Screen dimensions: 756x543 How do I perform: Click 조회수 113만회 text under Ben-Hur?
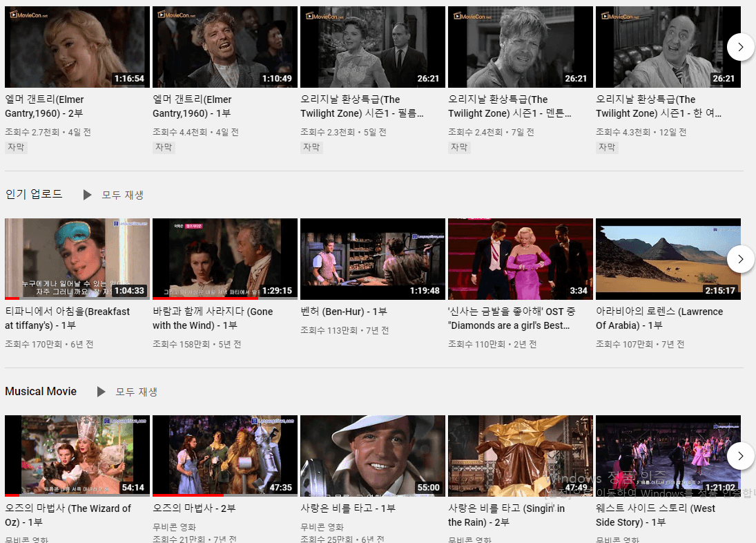(x=329, y=330)
